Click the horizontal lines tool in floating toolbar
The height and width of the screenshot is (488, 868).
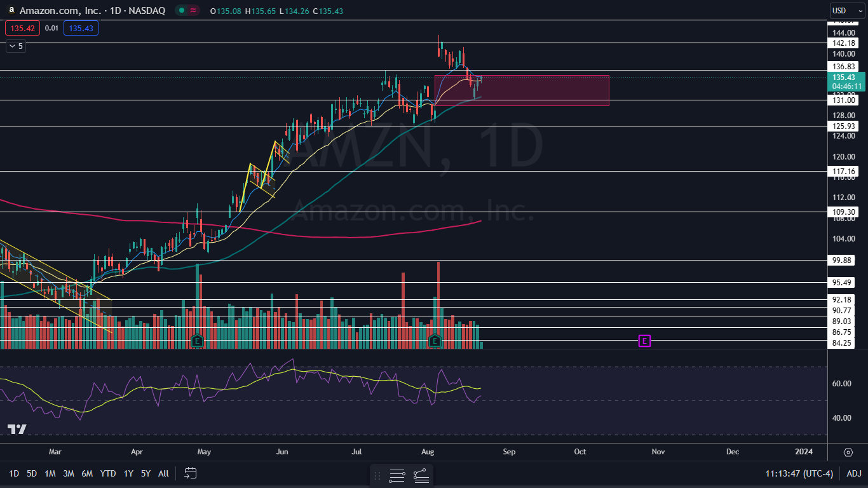pyautogui.click(x=397, y=475)
